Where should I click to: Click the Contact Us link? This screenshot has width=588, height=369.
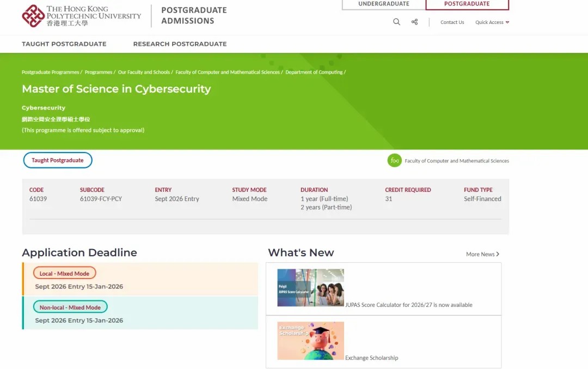coord(452,22)
